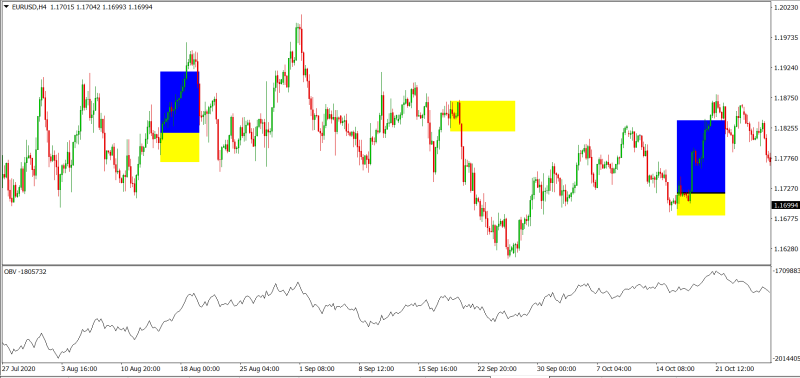Screen dimensions: 800x378
Task: Click the 7 Oct 04:00 time label
Action: pyautogui.click(x=613, y=368)
